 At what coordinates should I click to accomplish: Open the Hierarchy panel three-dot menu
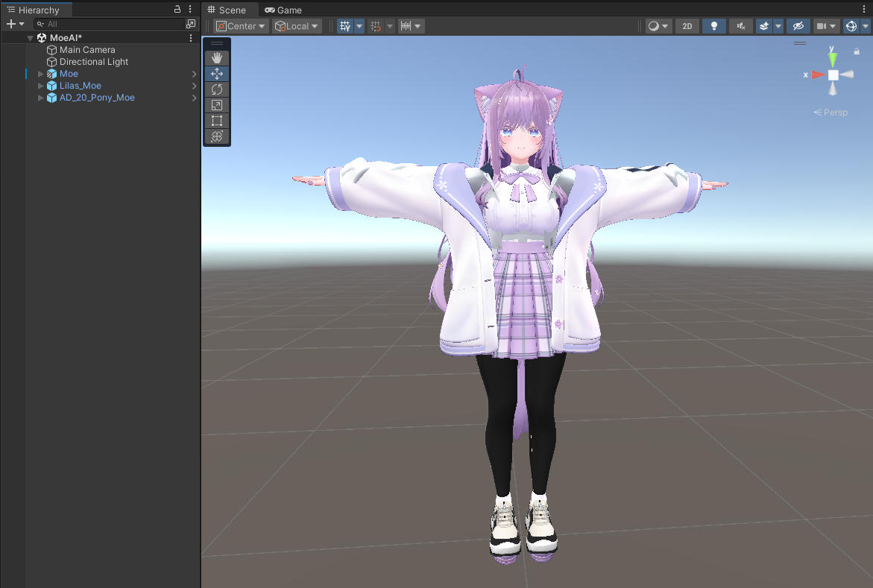[x=190, y=9]
